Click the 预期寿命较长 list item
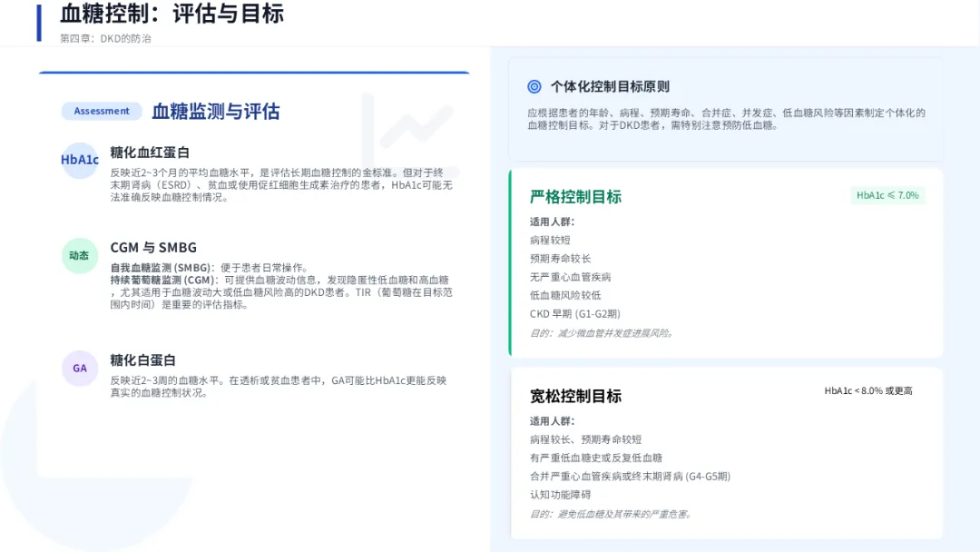Screen dimensions: 980x552 pos(560,258)
